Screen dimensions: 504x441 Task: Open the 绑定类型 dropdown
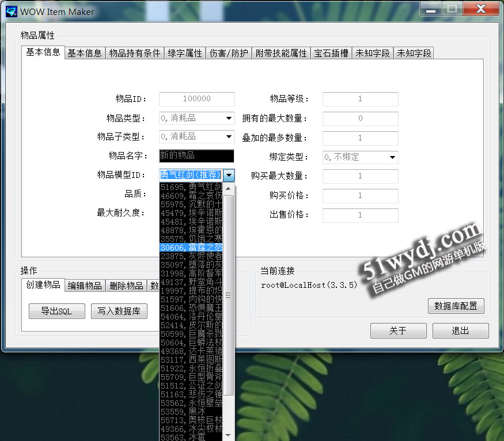click(x=392, y=157)
